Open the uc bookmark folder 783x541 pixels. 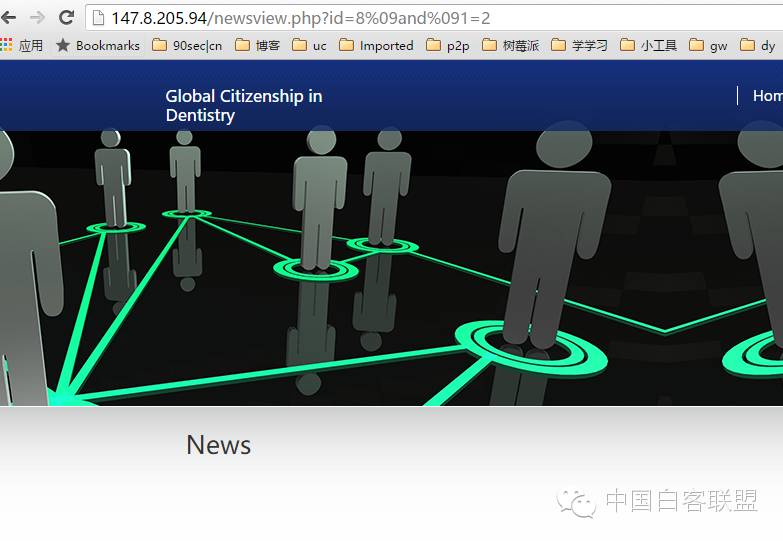pos(310,45)
